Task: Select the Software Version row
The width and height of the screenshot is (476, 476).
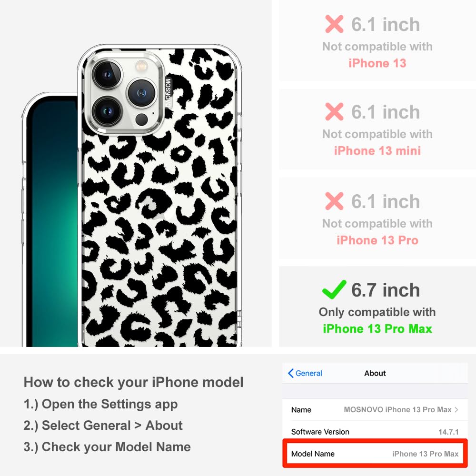Action: tap(375, 432)
